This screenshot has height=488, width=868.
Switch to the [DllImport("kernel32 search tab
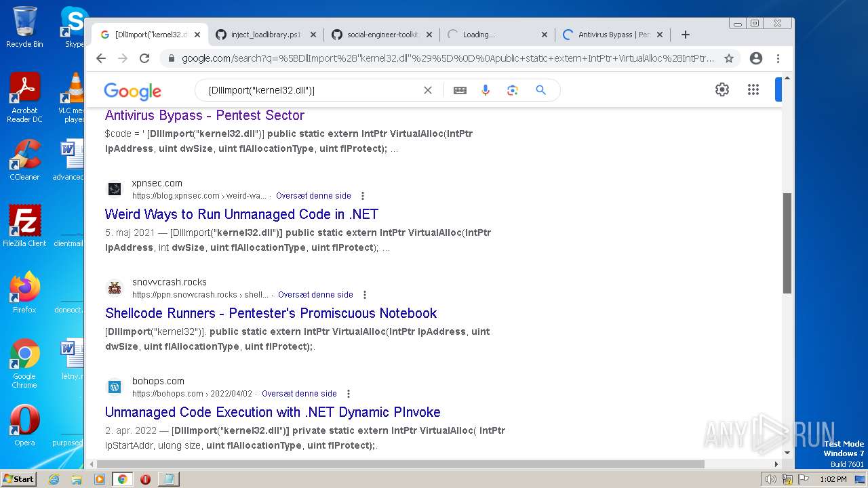151,35
